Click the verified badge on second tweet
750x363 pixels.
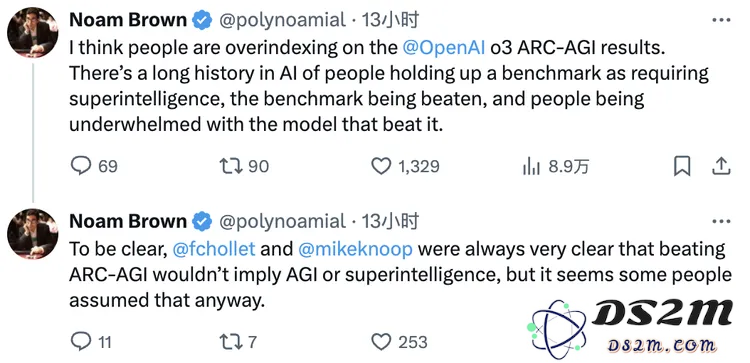(202, 221)
